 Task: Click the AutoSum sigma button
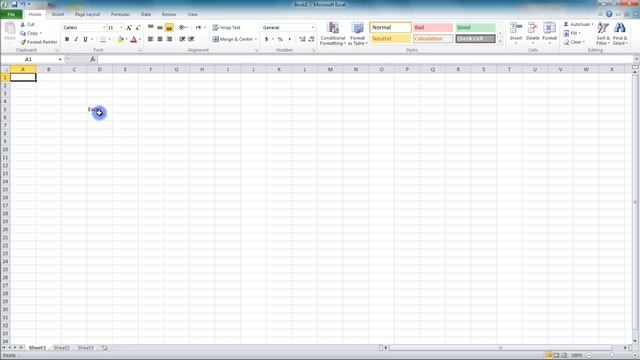click(x=577, y=24)
